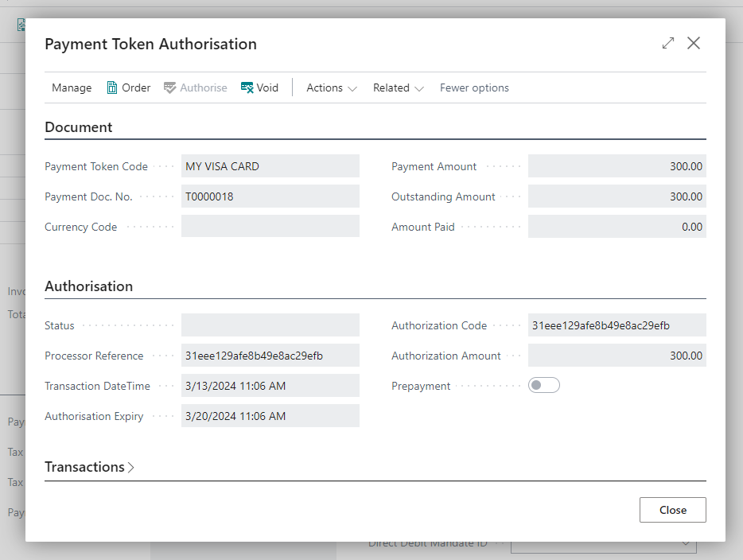743x560 pixels.
Task: Click the Void card icon
Action: [247, 87]
